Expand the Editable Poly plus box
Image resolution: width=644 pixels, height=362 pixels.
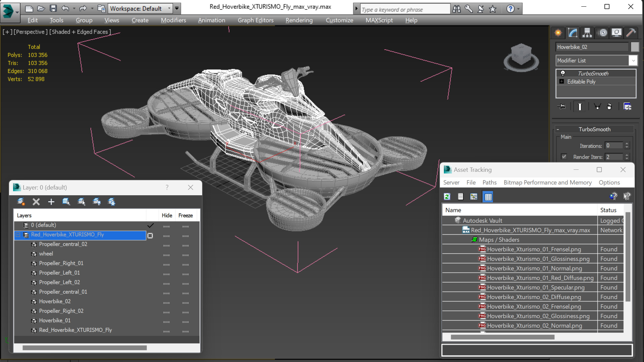click(x=562, y=81)
